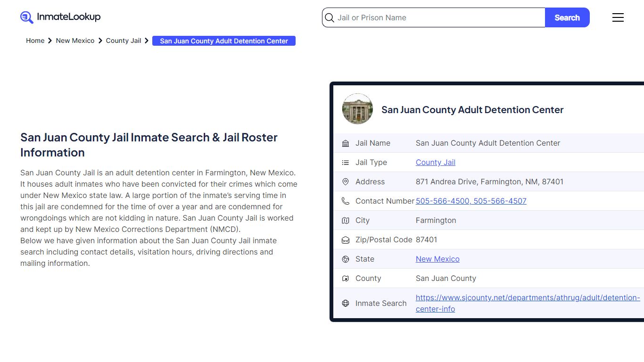This screenshot has height=362, width=644.
Task: Click the Contact Number label
Action: (385, 201)
